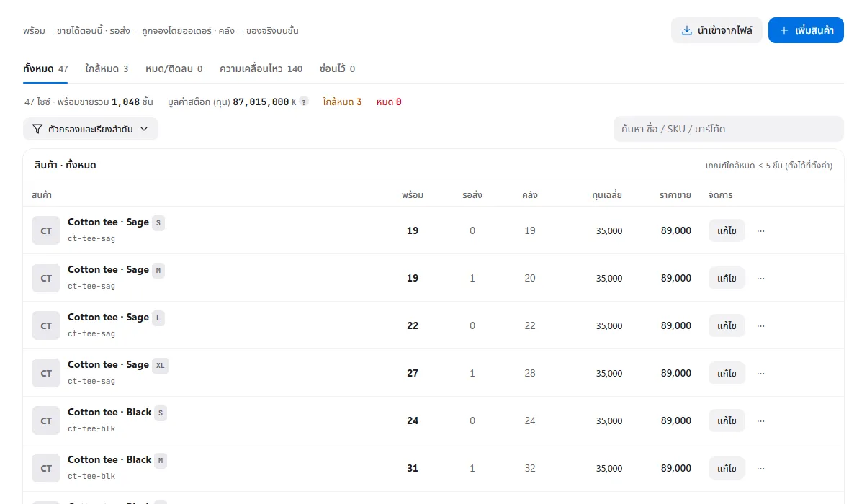The width and height of the screenshot is (867, 504).
Task: Click the หมด 0 summary indicator
Action: point(389,102)
